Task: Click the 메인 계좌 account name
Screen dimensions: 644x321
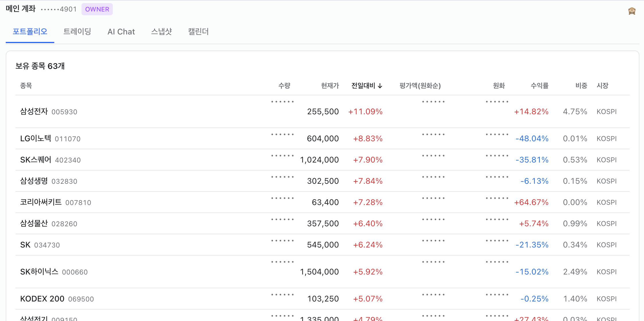Action: point(21,9)
